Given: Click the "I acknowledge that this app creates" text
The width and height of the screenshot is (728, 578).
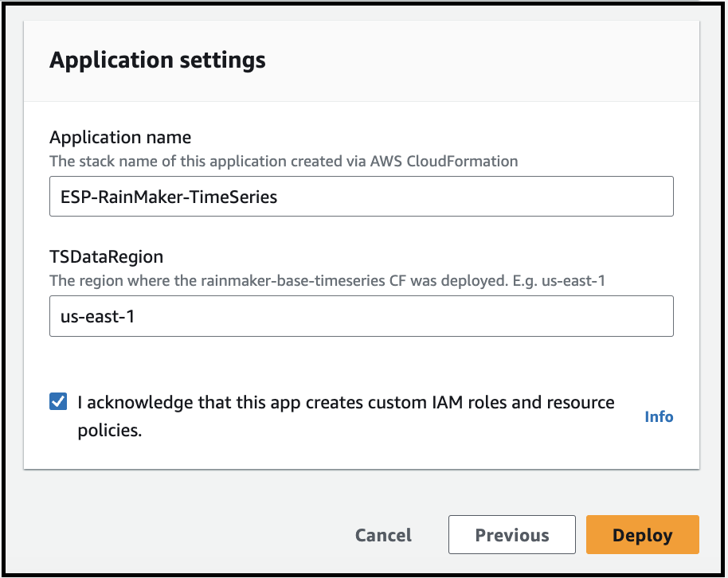Looking at the screenshot, I should (x=220, y=402).
